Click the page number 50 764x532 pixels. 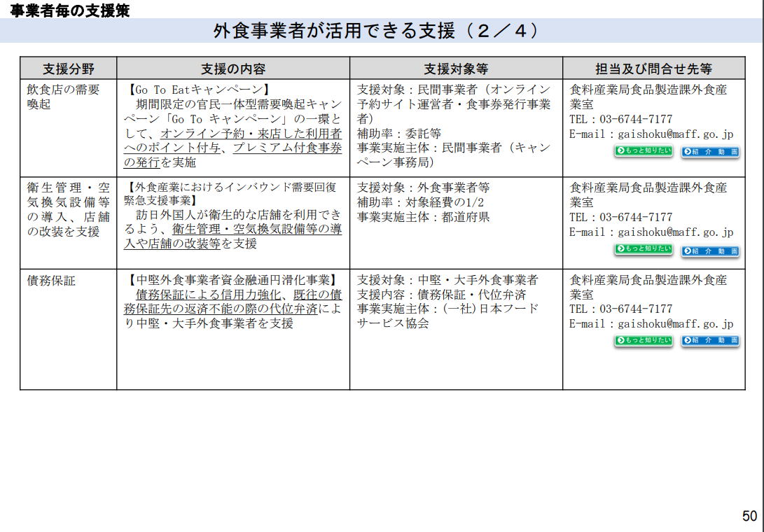[x=749, y=516]
